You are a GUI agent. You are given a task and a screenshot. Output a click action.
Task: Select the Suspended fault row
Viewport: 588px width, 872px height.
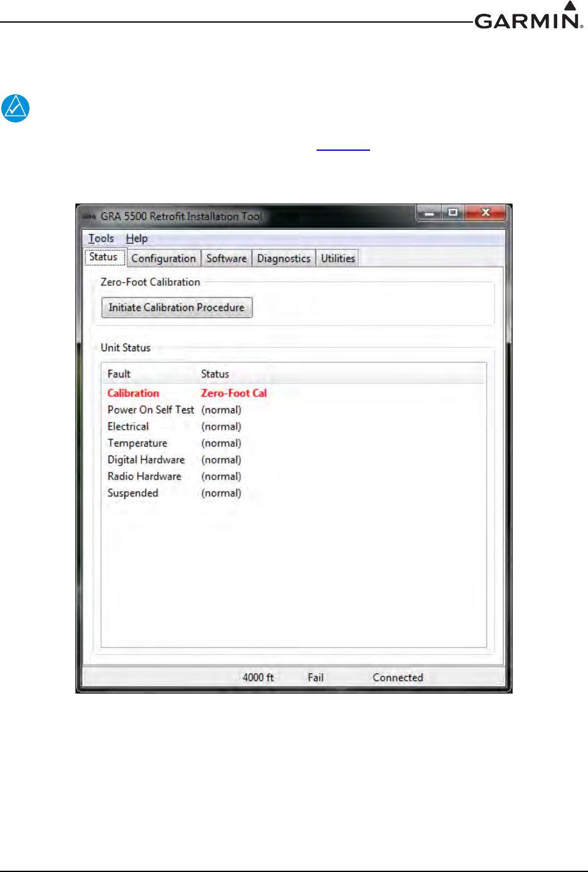pyautogui.click(x=293, y=493)
